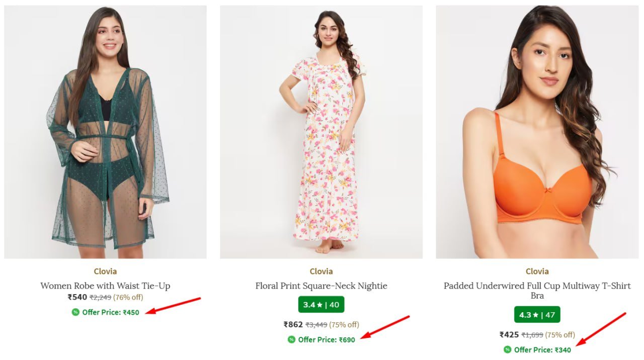
Task: Click the offer icon beside ₹690
Action: 291,339
